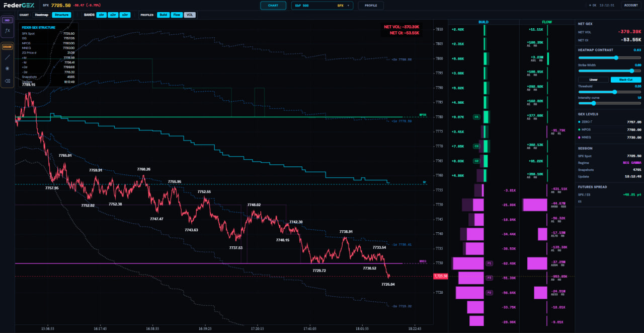This screenshot has height=333, width=644.
Task: Click the P2 put level badge
Action: coord(489,292)
